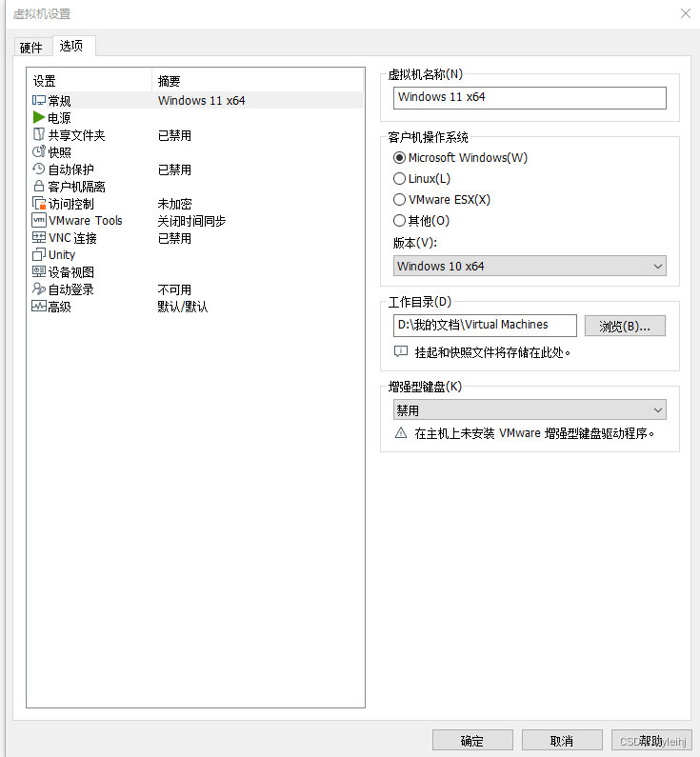Click the 设置 column header
Viewport: 700px width, 757px height.
(x=45, y=81)
